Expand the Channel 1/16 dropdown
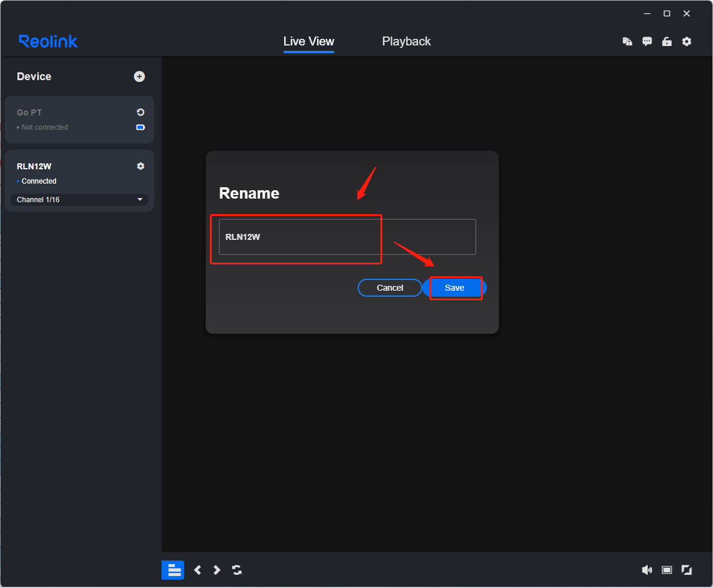This screenshot has height=588, width=713. 80,200
